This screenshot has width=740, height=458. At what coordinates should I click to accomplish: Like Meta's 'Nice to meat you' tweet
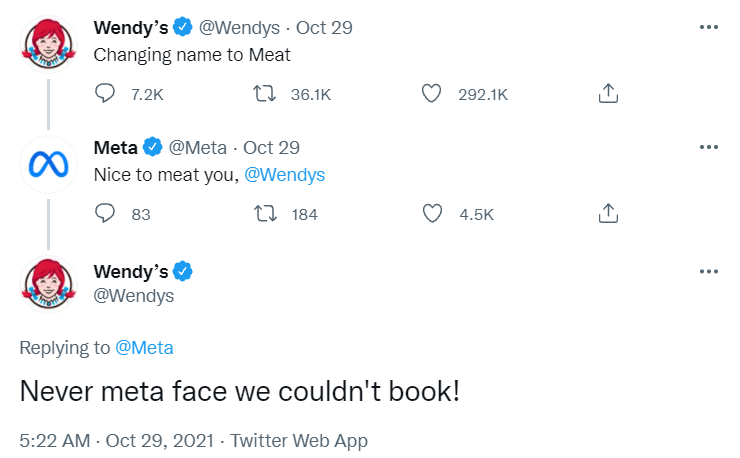click(x=431, y=213)
